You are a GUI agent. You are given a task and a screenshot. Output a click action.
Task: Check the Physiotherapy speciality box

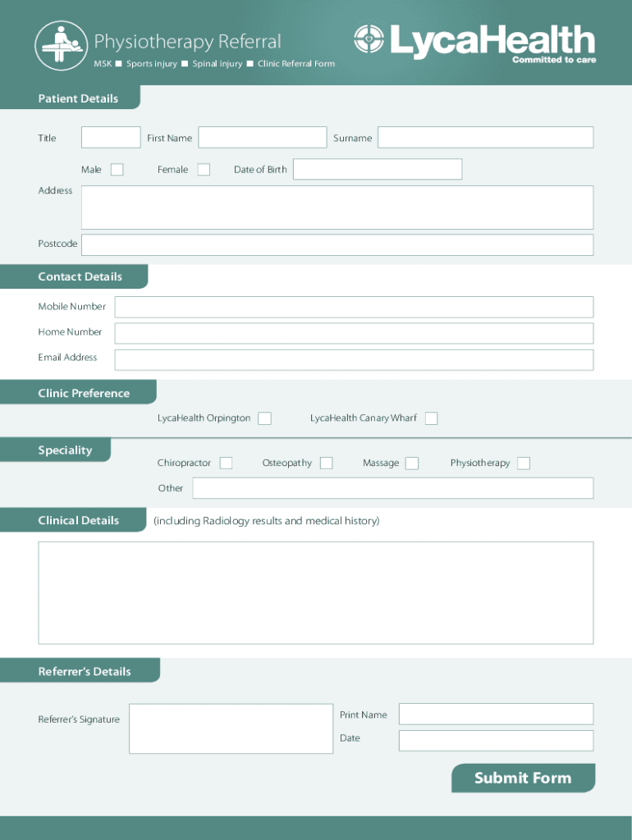(x=524, y=463)
